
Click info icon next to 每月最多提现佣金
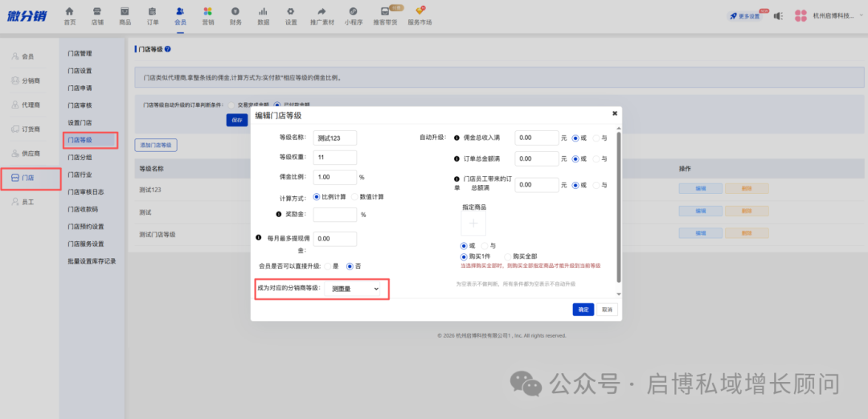coord(259,237)
